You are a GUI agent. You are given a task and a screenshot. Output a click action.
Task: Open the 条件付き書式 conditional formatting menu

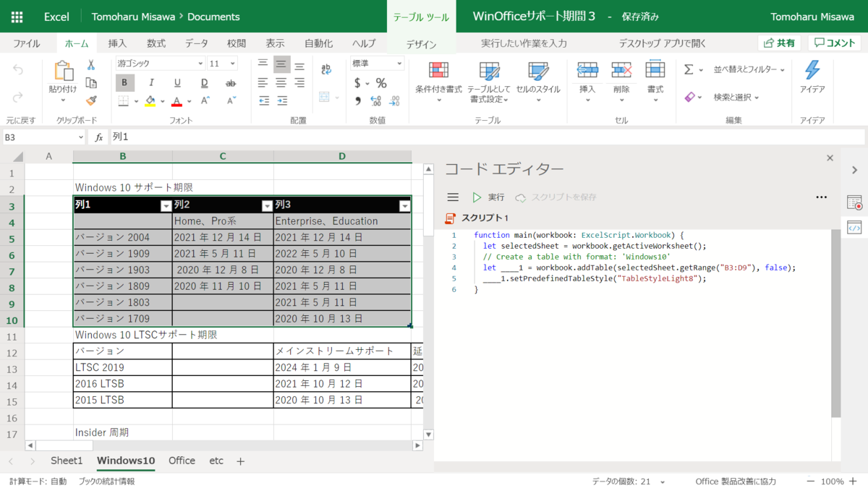tap(439, 81)
